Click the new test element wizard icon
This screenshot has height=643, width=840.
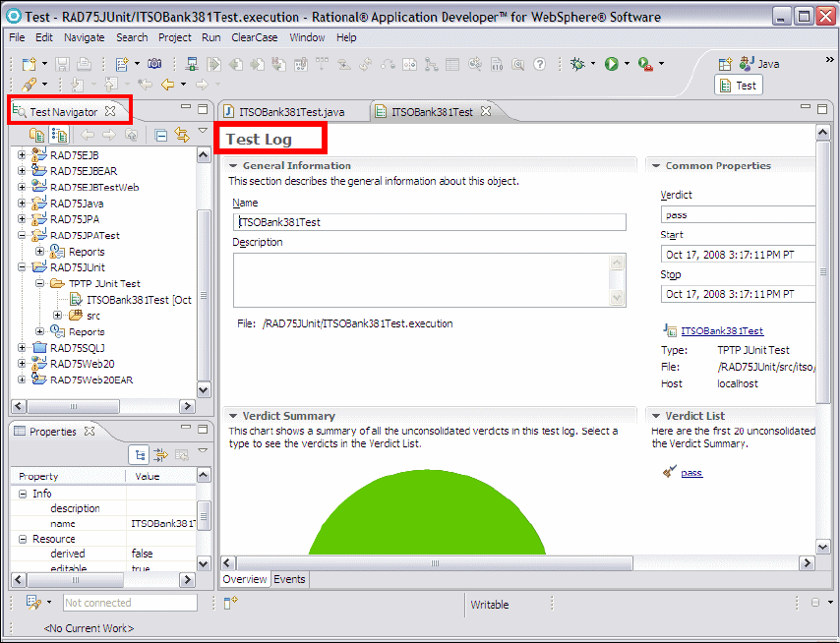122,64
